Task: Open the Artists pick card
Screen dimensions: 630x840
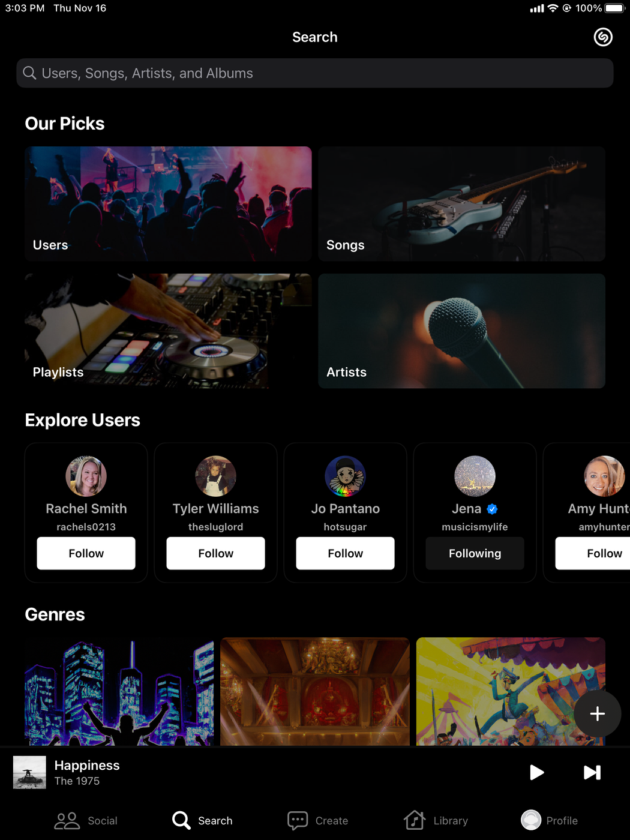Action: coord(462,331)
